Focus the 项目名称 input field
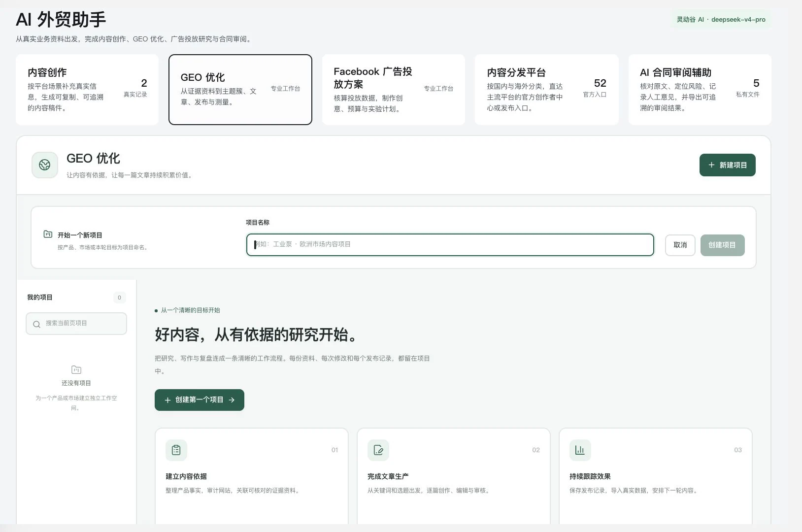Viewport: 802px width, 532px height. pos(450,245)
